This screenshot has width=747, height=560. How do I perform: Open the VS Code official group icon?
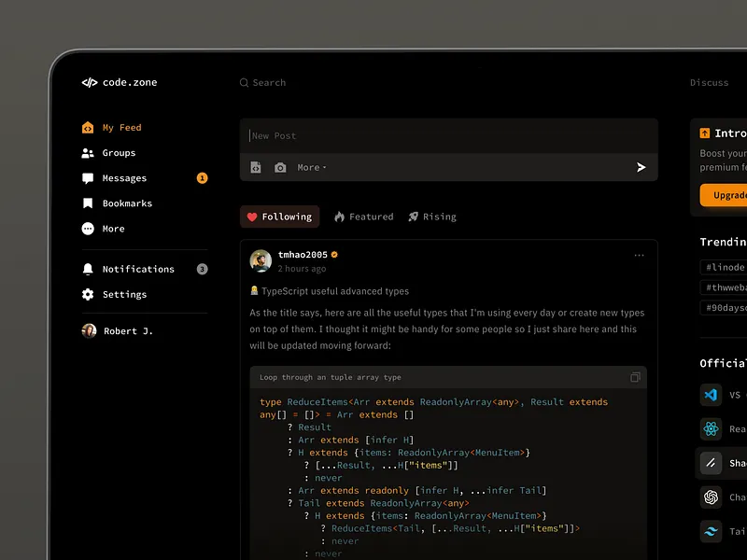tap(712, 395)
